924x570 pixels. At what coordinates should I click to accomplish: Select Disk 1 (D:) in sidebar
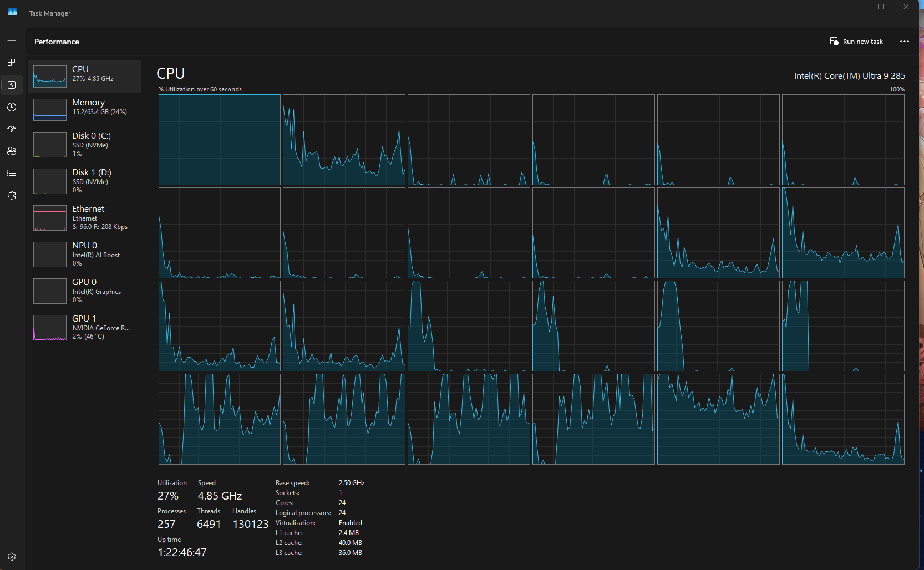point(84,181)
